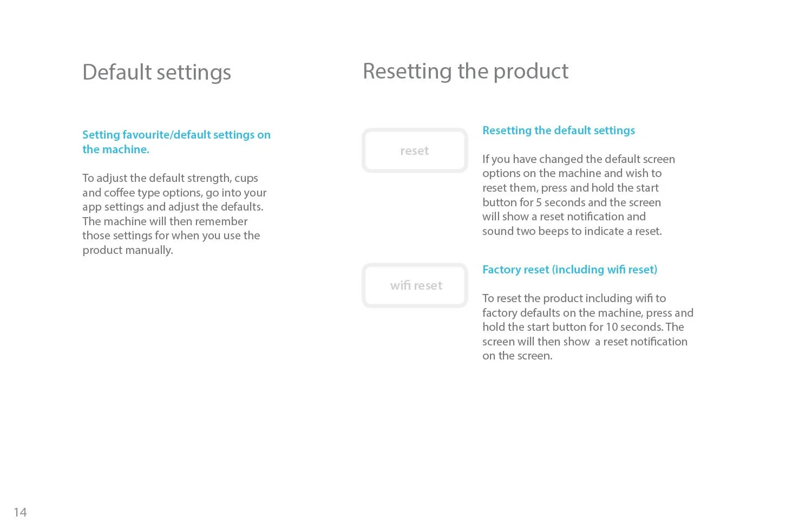
Task: Click the line 'product manually.'
Action: click(x=128, y=250)
